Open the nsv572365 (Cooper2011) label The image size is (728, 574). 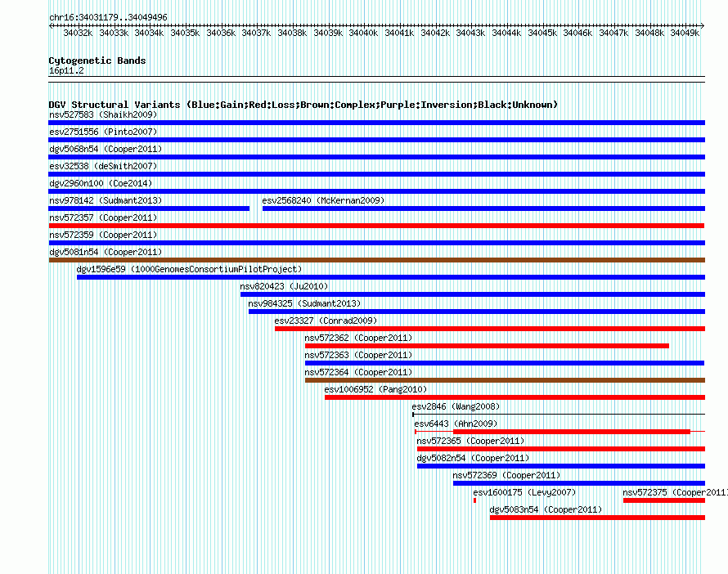(470, 441)
